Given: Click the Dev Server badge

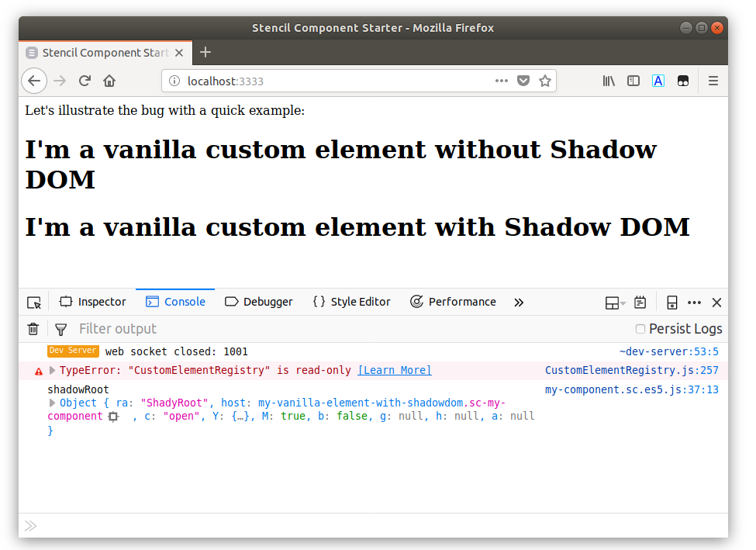Looking at the screenshot, I should point(74,351).
